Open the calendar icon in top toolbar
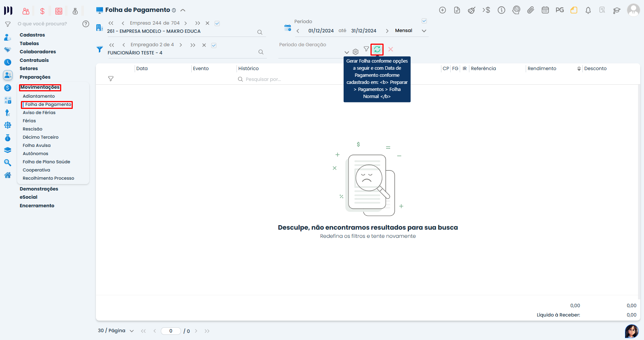 click(x=545, y=10)
